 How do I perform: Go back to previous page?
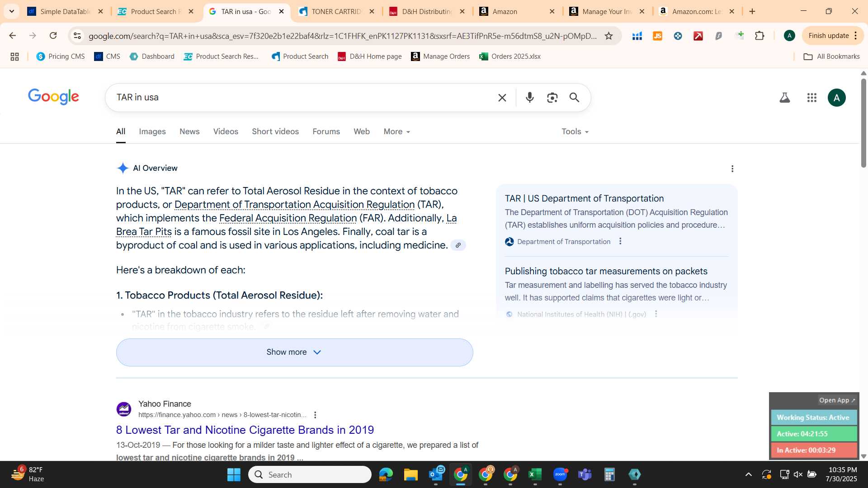(13, 36)
